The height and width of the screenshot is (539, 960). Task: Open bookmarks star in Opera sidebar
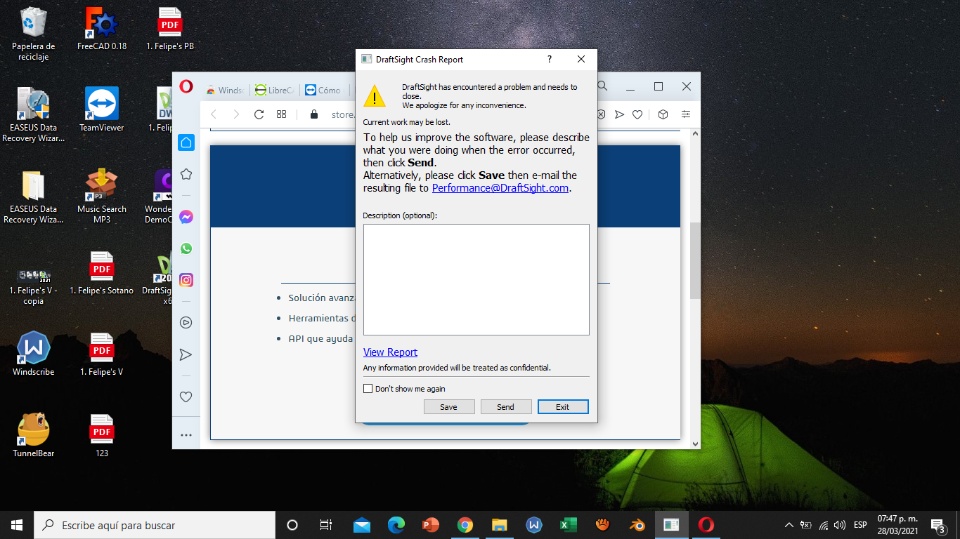(x=186, y=175)
